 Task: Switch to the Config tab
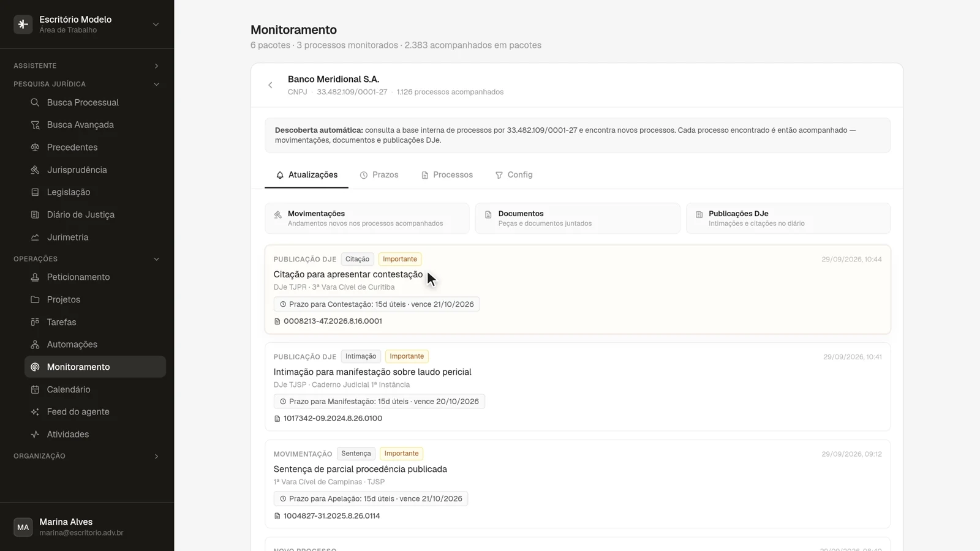point(514,175)
